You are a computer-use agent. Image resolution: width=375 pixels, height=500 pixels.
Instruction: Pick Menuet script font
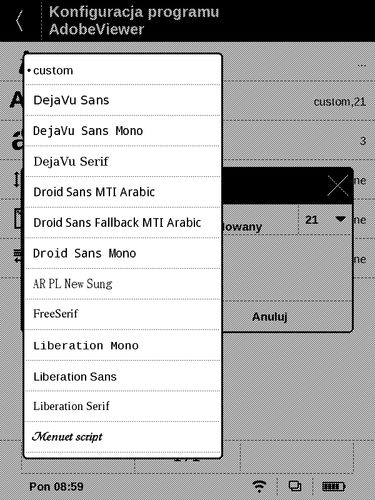[123, 437]
